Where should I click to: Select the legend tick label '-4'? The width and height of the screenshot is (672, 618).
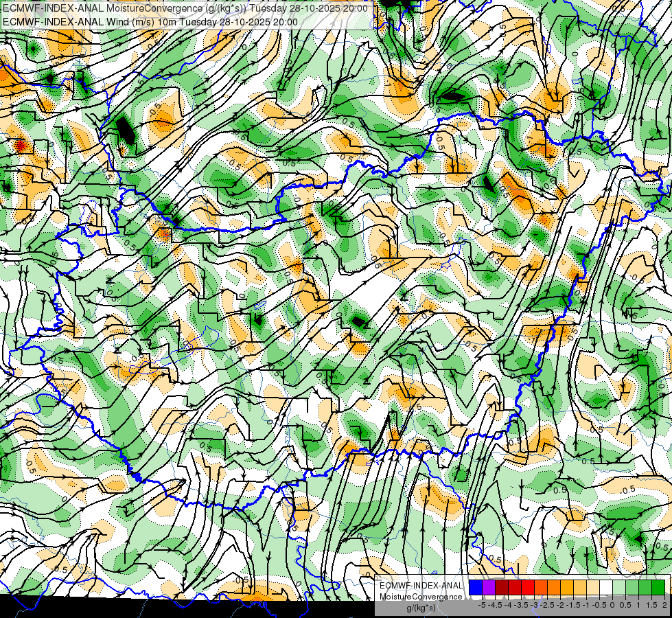(x=508, y=606)
